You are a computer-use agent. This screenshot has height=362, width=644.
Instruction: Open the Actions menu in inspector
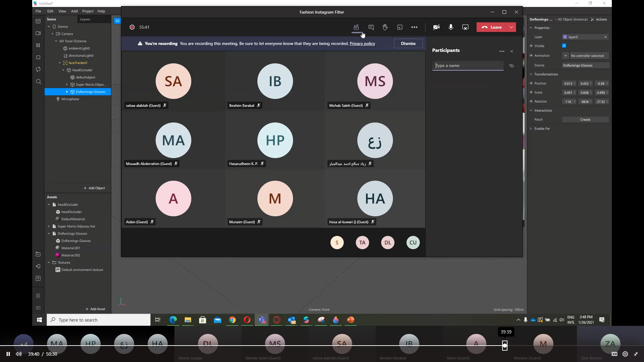pos(599,19)
